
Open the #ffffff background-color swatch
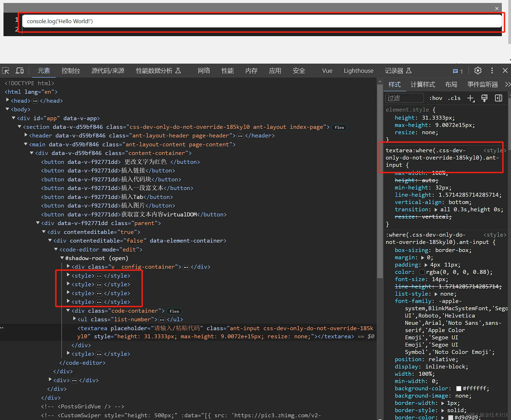click(x=459, y=388)
